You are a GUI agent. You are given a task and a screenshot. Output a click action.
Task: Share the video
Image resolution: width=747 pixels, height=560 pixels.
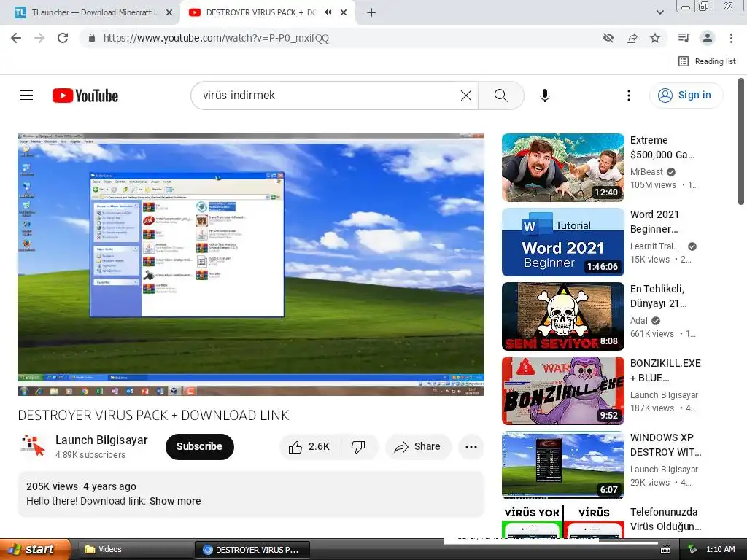tap(418, 447)
